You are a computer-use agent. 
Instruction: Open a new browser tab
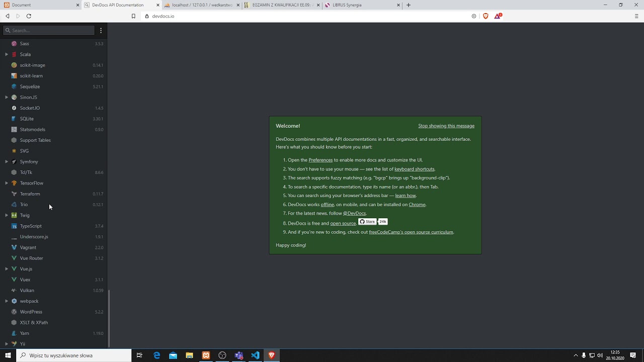[409, 5]
